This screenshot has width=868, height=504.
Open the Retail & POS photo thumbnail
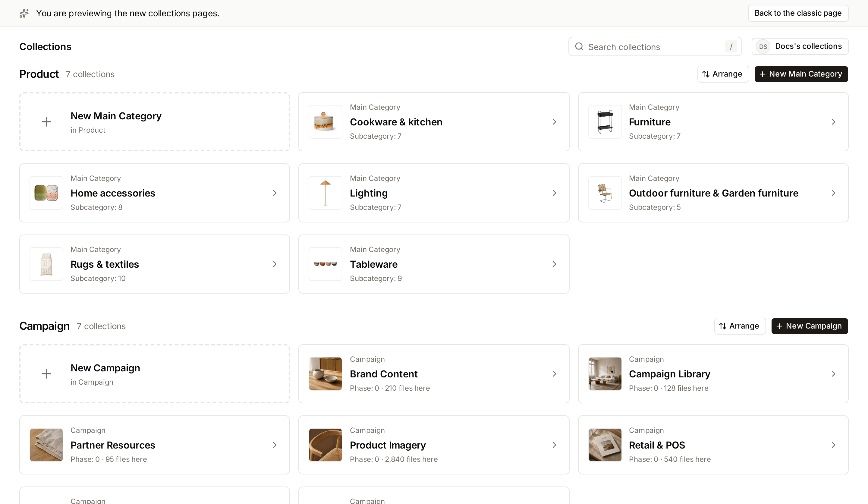605,445
